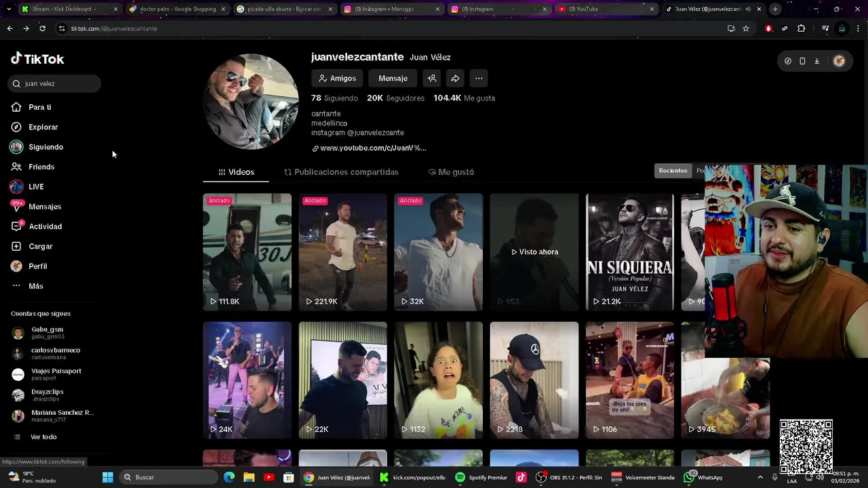This screenshot has width=868, height=488.
Task: Click the share arrow on the profile
Action: (x=455, y=79)
